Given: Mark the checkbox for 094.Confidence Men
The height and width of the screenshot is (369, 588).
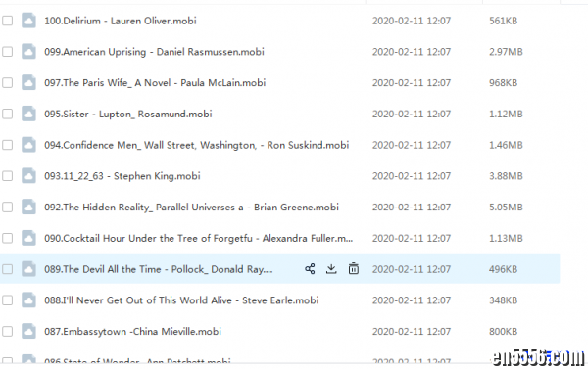Looking at the screenshot, I should [8, 145].
